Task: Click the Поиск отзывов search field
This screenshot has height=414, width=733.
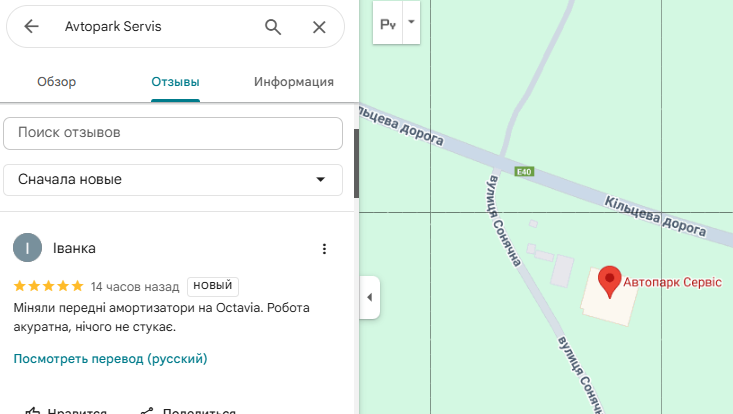Action: [173, 133]
